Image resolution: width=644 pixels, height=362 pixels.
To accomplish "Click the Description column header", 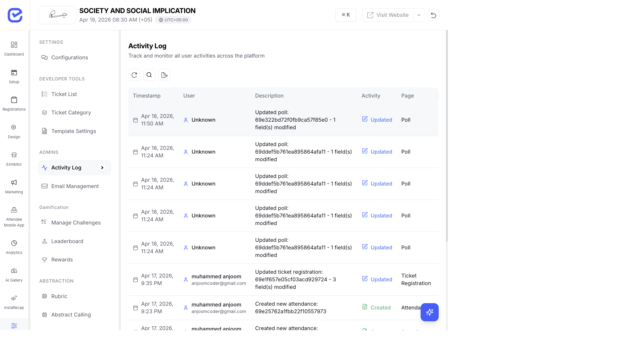I will pyautogui.click(x=269, y=96).
